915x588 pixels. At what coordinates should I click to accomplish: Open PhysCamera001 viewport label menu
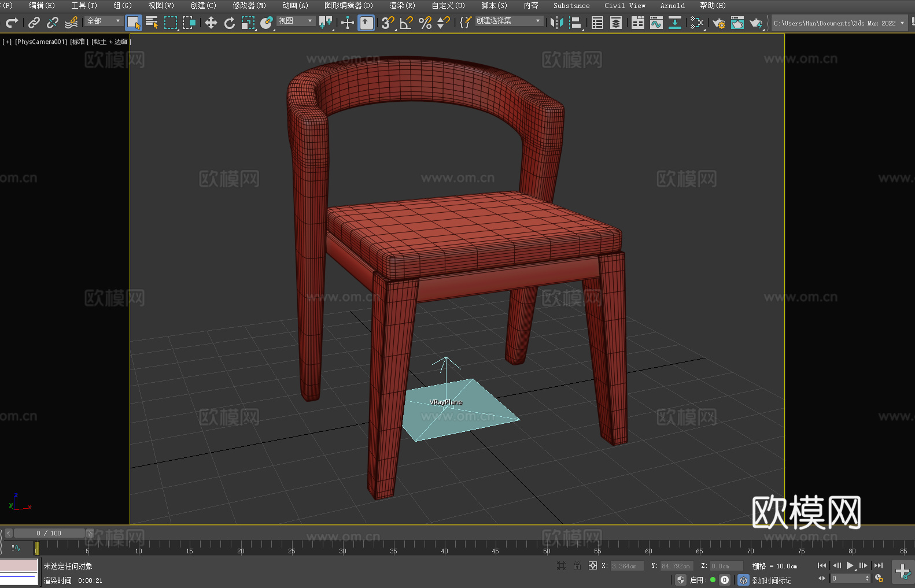(x=41, y=42)
